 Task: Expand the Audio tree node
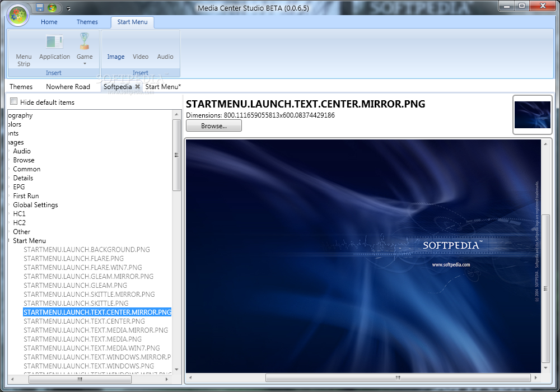tap(10, 151)
